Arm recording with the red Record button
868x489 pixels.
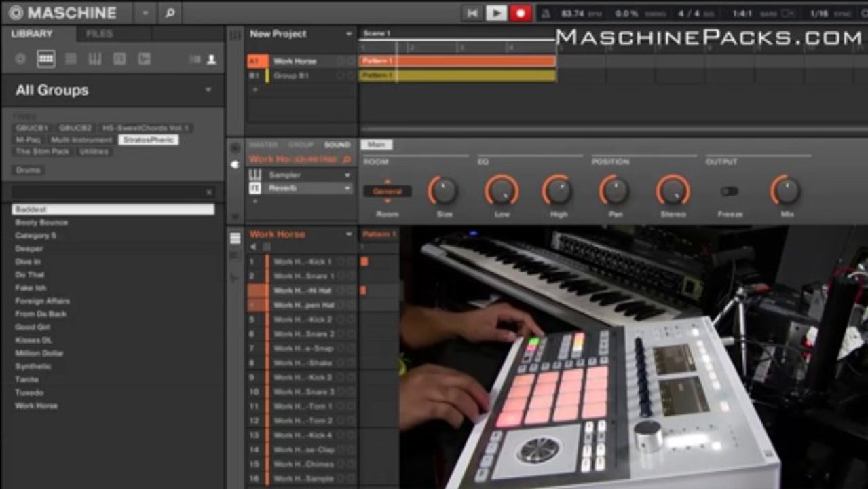coord(521,13)
